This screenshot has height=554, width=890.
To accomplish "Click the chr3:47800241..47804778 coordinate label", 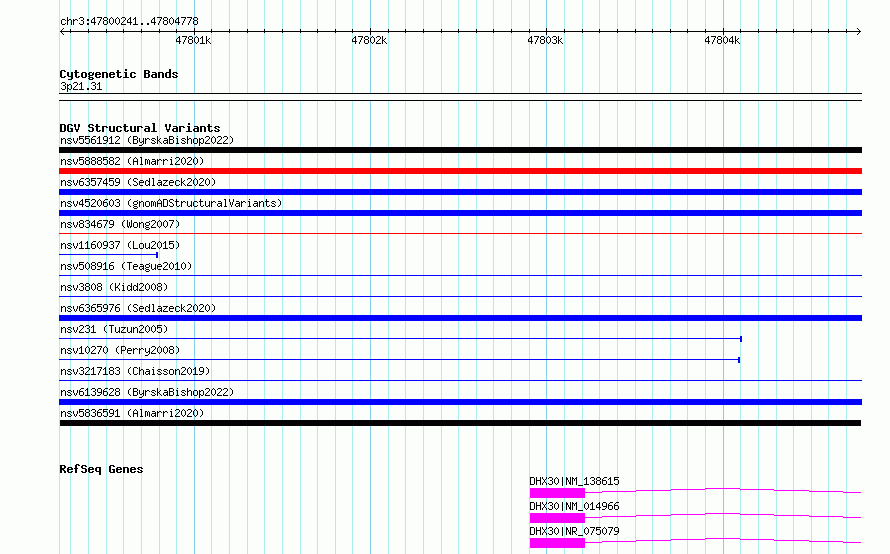I will tap(129, 21).
